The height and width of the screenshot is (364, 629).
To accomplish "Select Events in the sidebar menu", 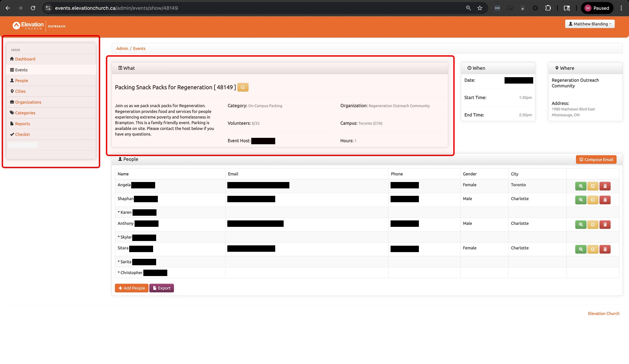I will click(21, 70).
